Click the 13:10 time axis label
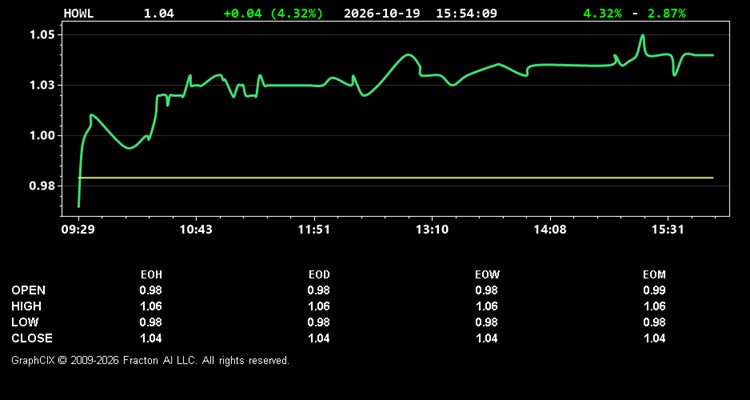 (x=432, y=230)
